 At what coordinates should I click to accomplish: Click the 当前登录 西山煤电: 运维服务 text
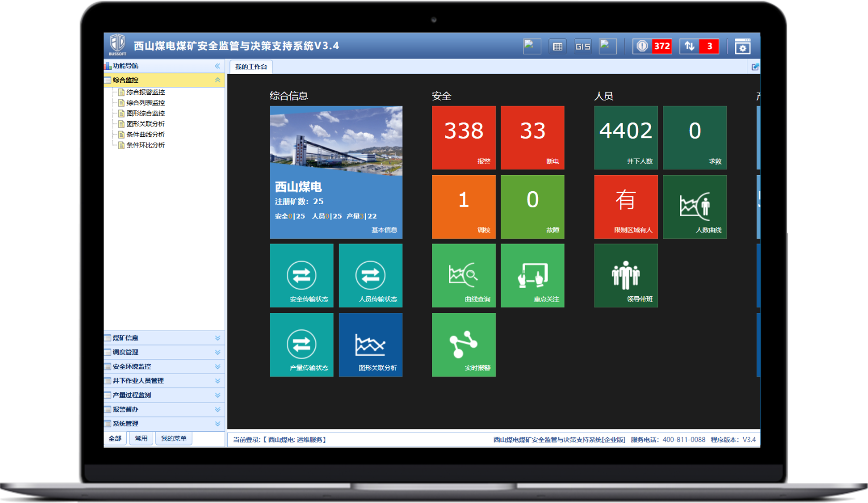coord(279,440)
